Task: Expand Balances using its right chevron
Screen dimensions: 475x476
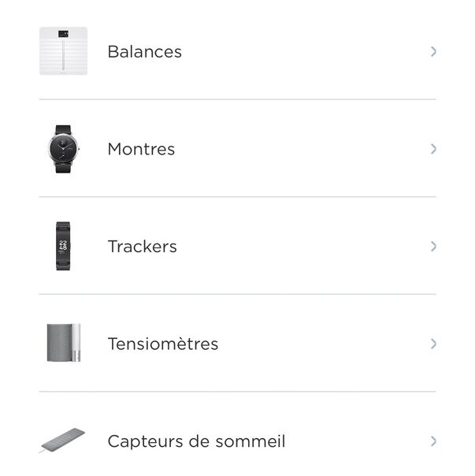Action: (433, 51)
